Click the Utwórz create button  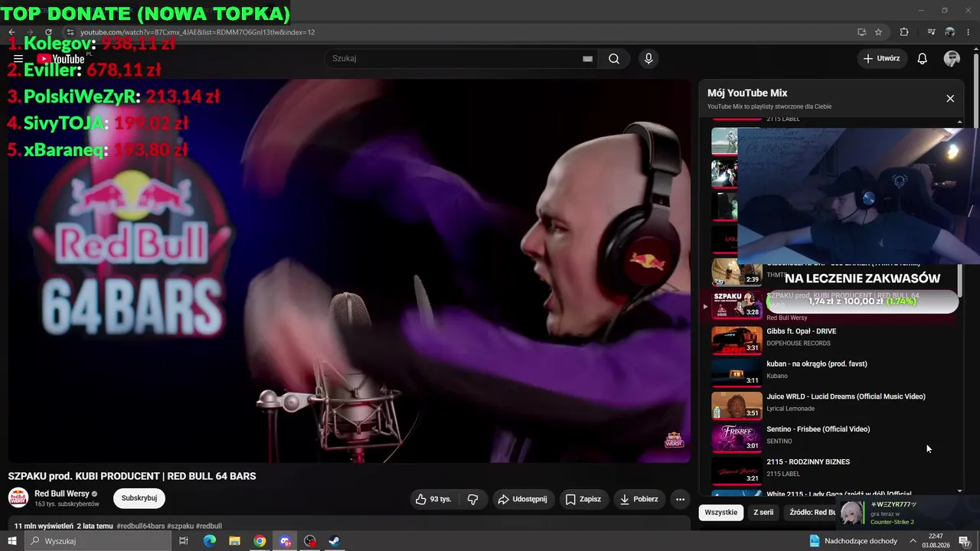click(881, 59)
